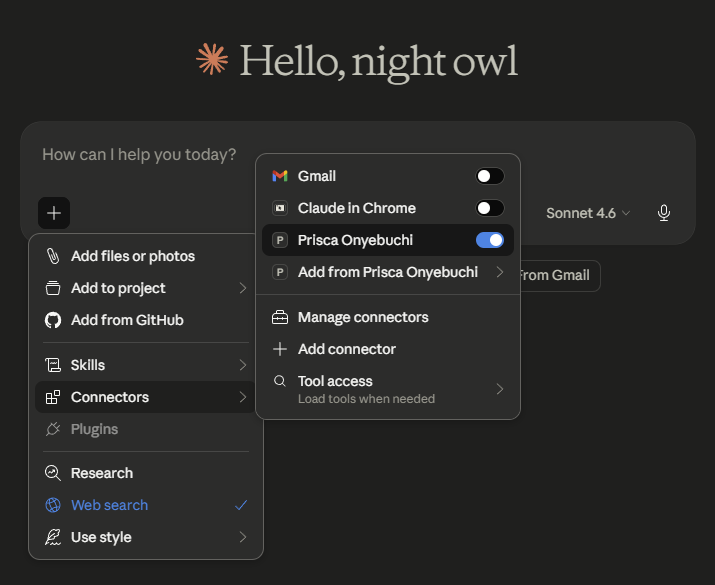
Task: Click the Plugins plug icon
Action: [53, 429]
